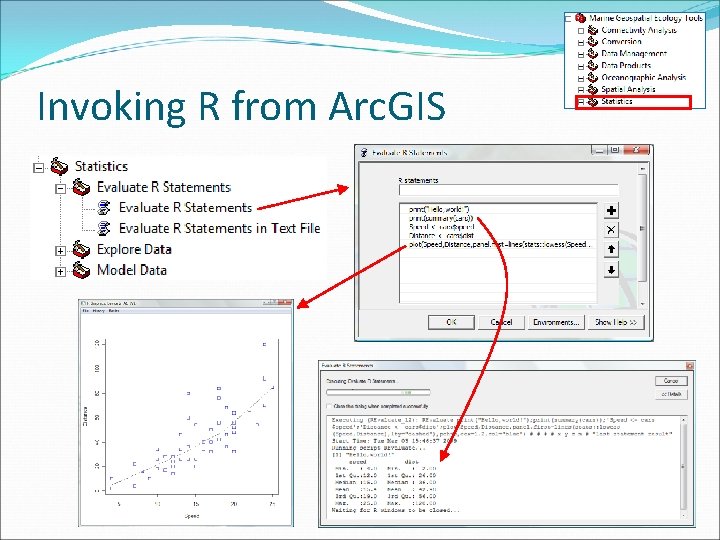
Task: Move the selected statement down with the down arrow
Action: (611, 270)
